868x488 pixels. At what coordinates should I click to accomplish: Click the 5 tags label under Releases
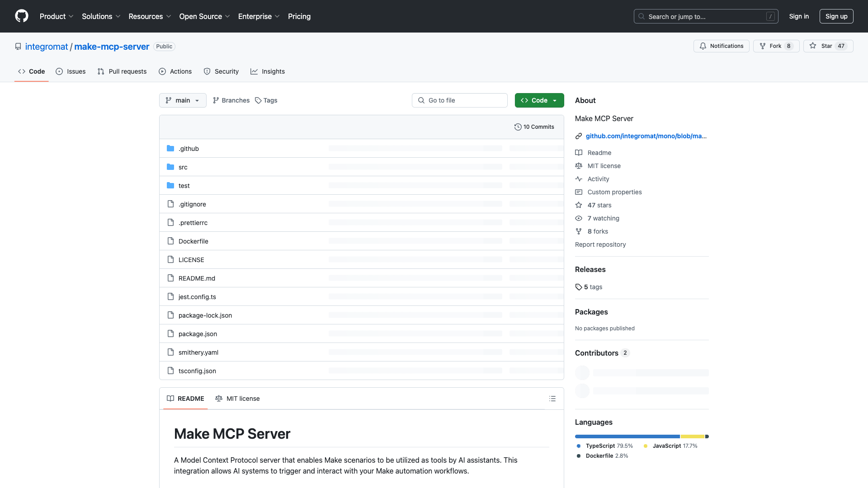[593, 287]
